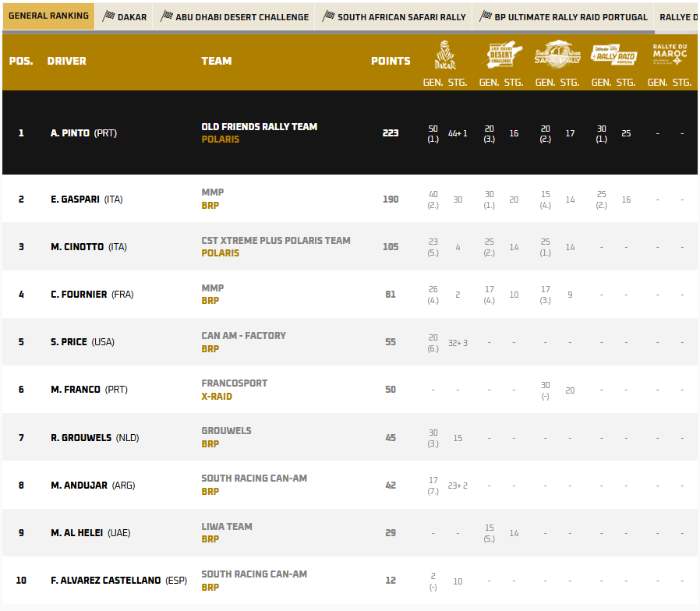
Task: Switch to the General Ranking tab
Action: (48, 16)
